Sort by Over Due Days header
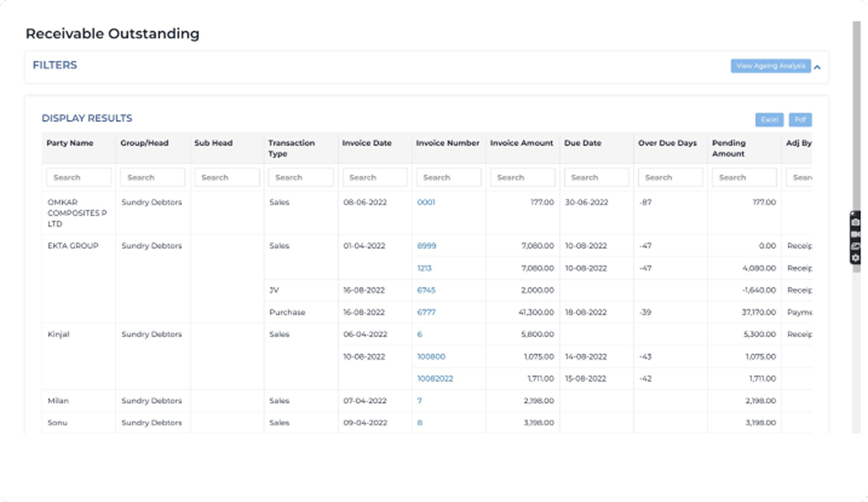868x502 pixels. pyautogui.click(x=667, y=143)
